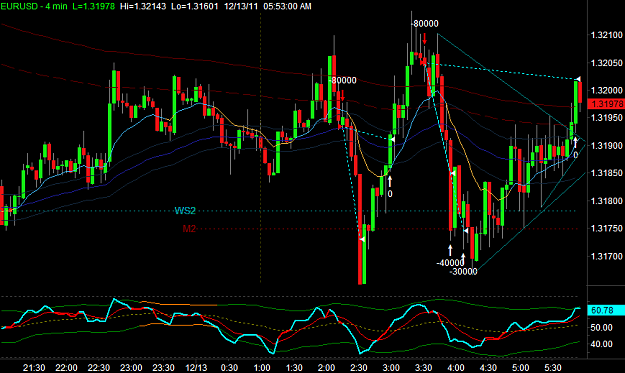
Task: Click the red sell arrow under the 2:00 -80000 label
Action: pyautogui.click(x=342, y=96)
